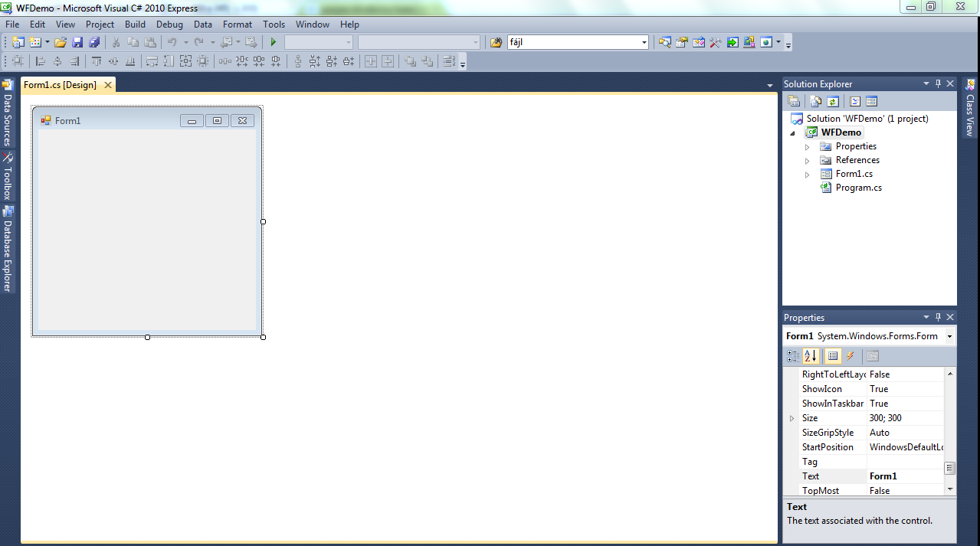Open the Database Explorer side tab
This screenshot has width=980, height=546.
coord(8,249)
